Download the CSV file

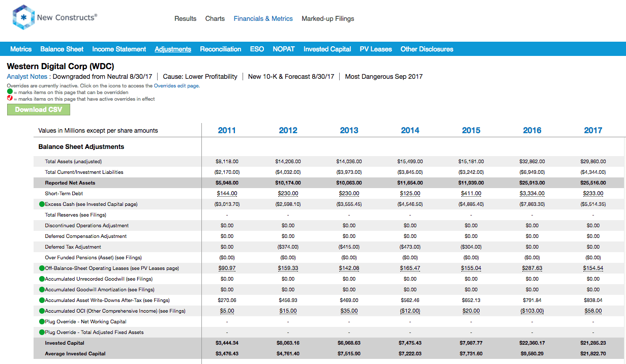[x=39, y=109]
